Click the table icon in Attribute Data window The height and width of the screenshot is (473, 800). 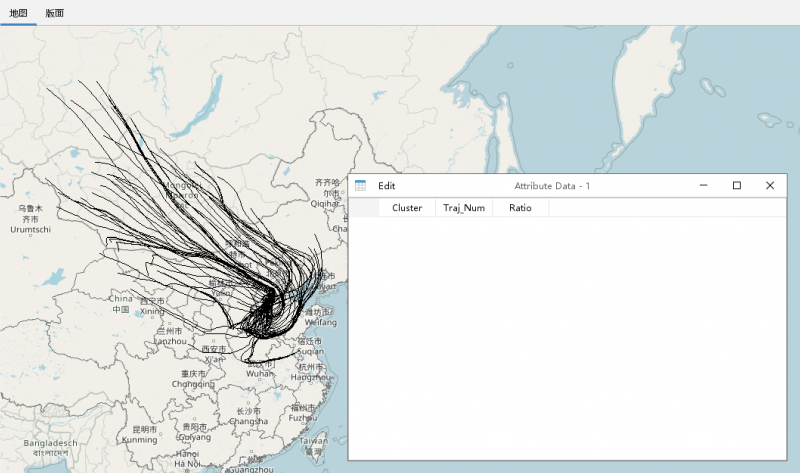tap(360, 186)
